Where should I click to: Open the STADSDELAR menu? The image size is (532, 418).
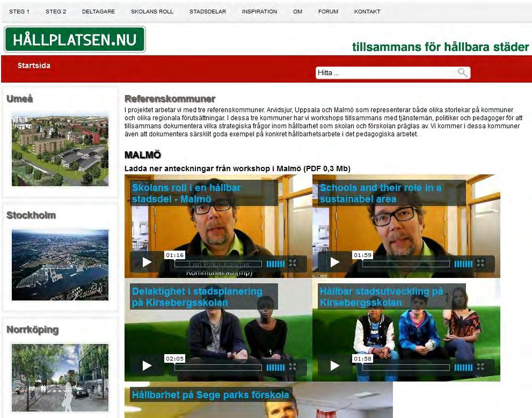point(208,11)
